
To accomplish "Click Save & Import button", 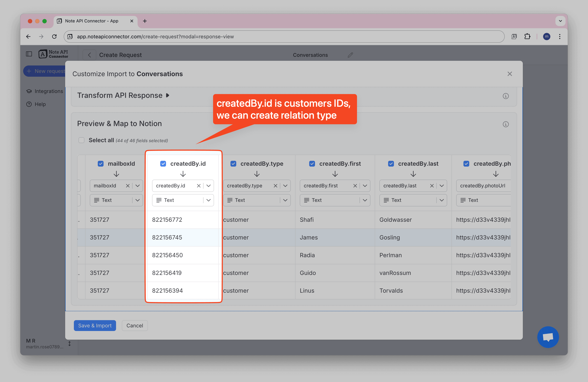I will click(95, 326).
